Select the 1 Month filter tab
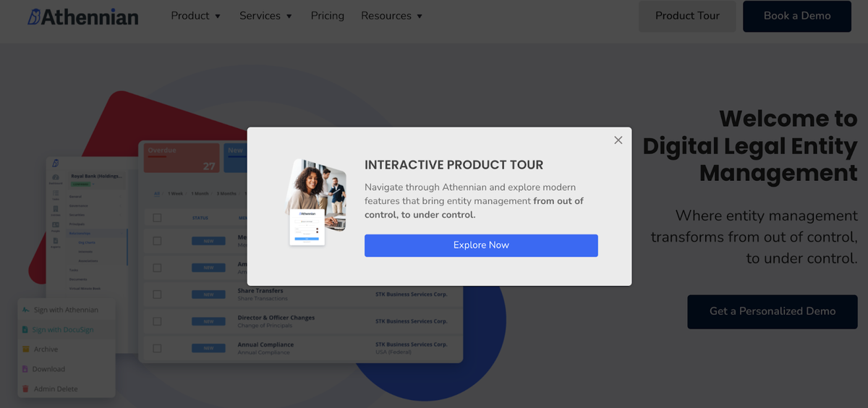868x408 pixels. pos(200,193)
